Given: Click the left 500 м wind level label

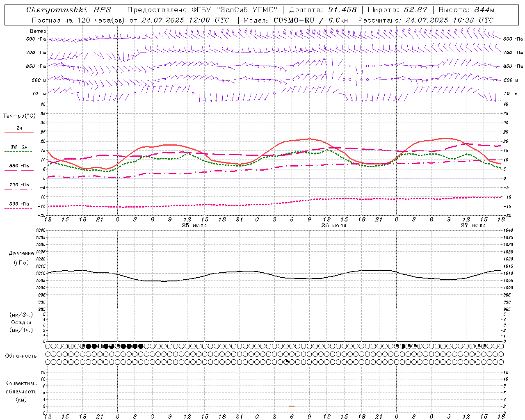Looking at the screenshot, I should [39, 80].
